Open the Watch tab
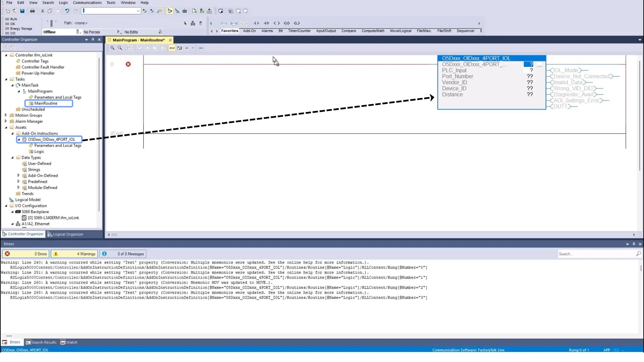 [69, 342]
